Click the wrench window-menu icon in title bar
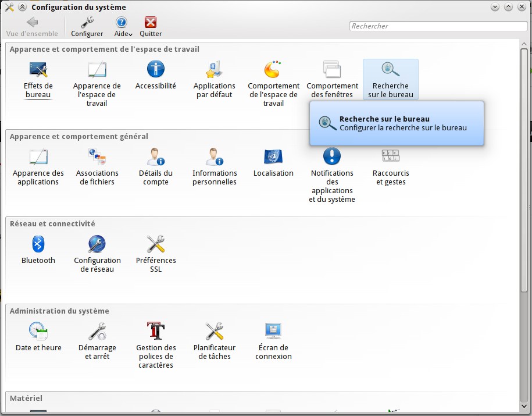Viewport: 532px width, 416px height. coord(9,7)
